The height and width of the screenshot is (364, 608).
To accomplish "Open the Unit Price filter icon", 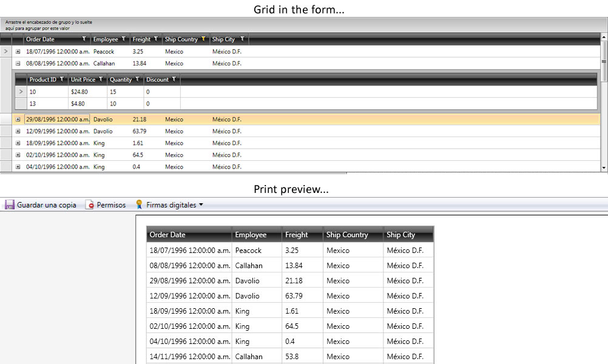I will [x=101, y=79].
